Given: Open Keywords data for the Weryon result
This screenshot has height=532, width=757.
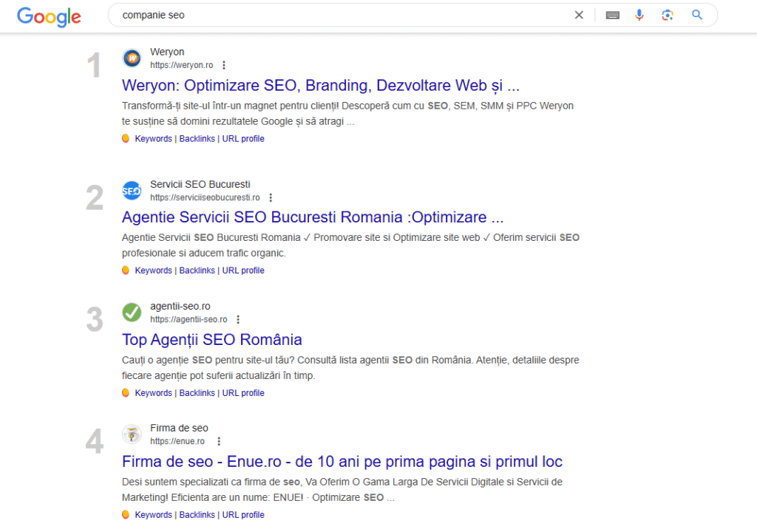Looking at the screenshot, I should (153, 138).
